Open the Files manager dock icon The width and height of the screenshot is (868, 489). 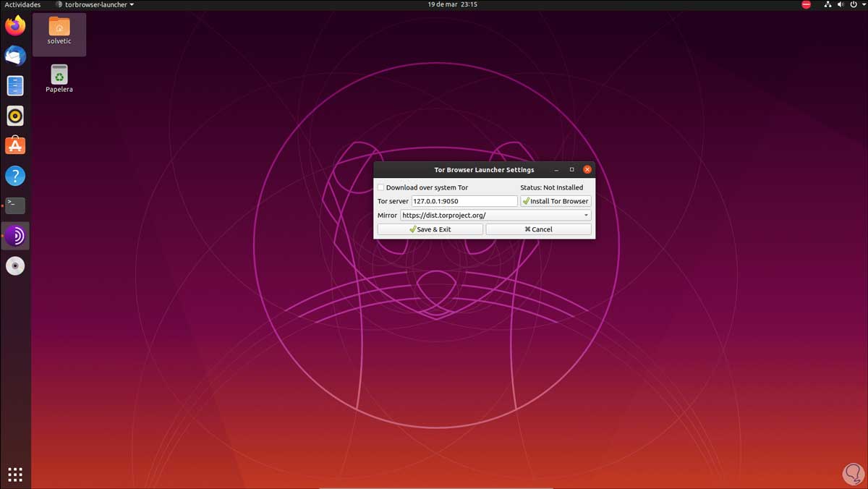(15, 86)
